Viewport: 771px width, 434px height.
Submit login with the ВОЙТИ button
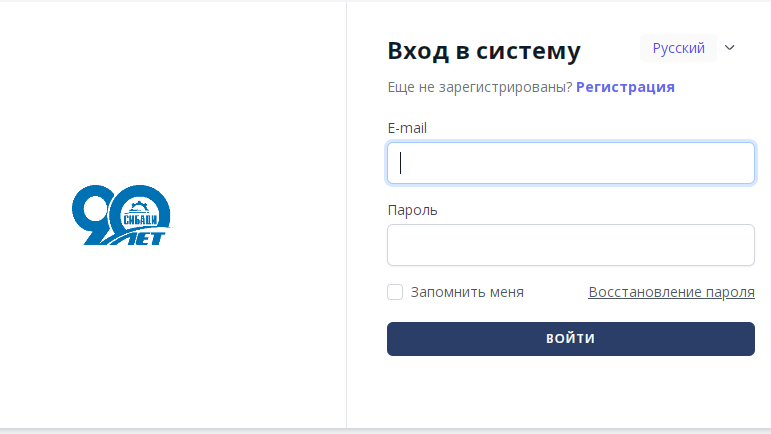(x=571, y=339)
